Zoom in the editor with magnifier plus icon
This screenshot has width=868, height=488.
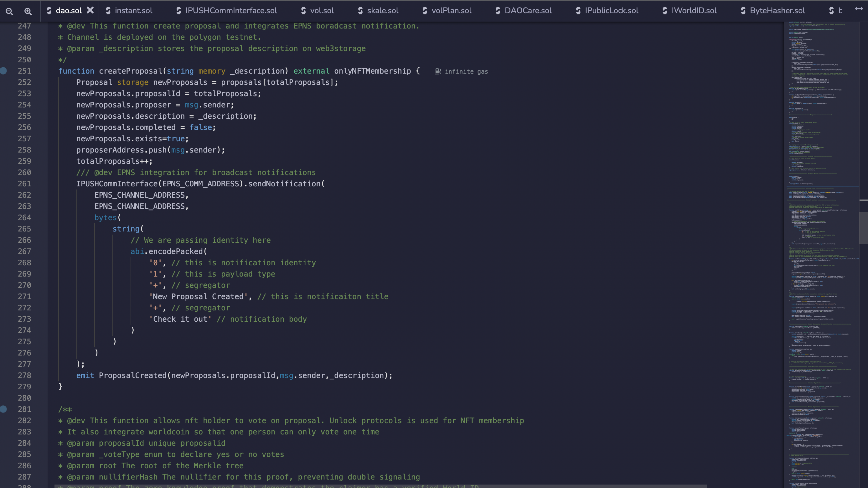pyautogui.click(x=28, y=11)
